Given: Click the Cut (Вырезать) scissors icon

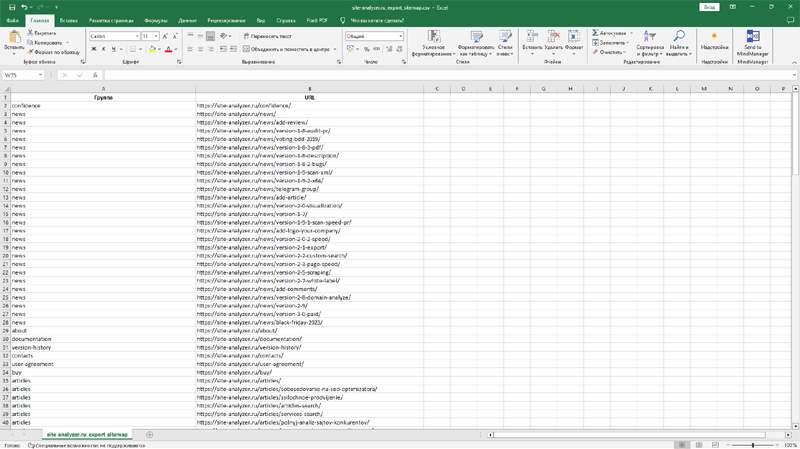Looking at the screenshot, I should click(x=31, y=33).
